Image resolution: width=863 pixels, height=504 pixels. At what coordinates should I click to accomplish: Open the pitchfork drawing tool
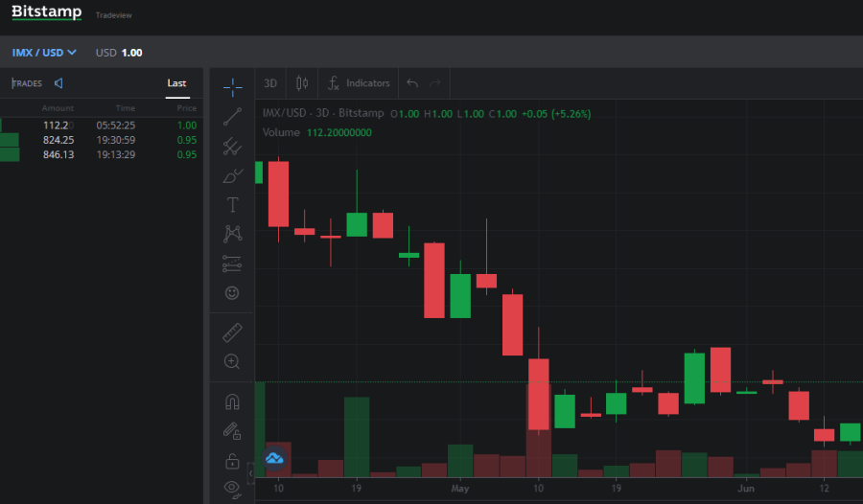click(232, 147)
